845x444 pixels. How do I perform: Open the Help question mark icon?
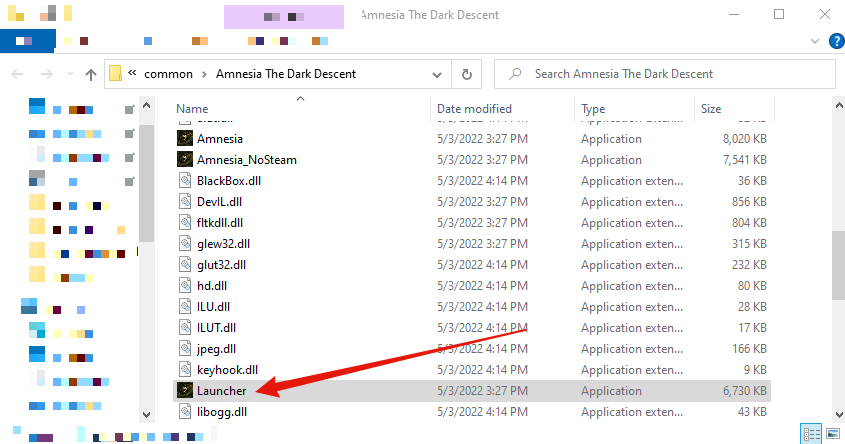[x=837, y=41]
